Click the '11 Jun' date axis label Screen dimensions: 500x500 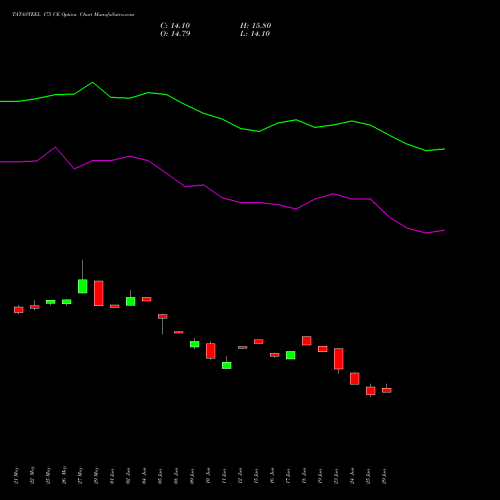pos(224,476)
